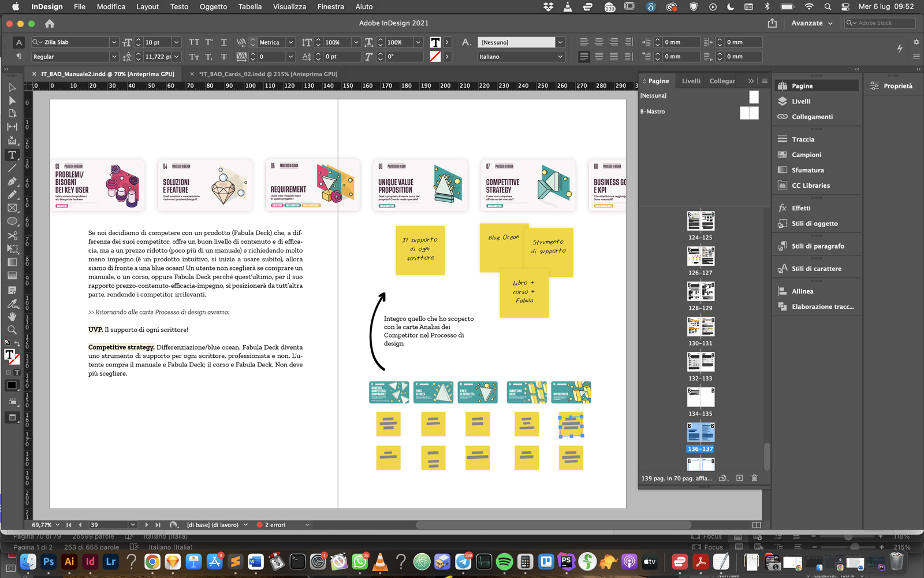Open the Zilla Slab font family dropdown

[114, 42]
